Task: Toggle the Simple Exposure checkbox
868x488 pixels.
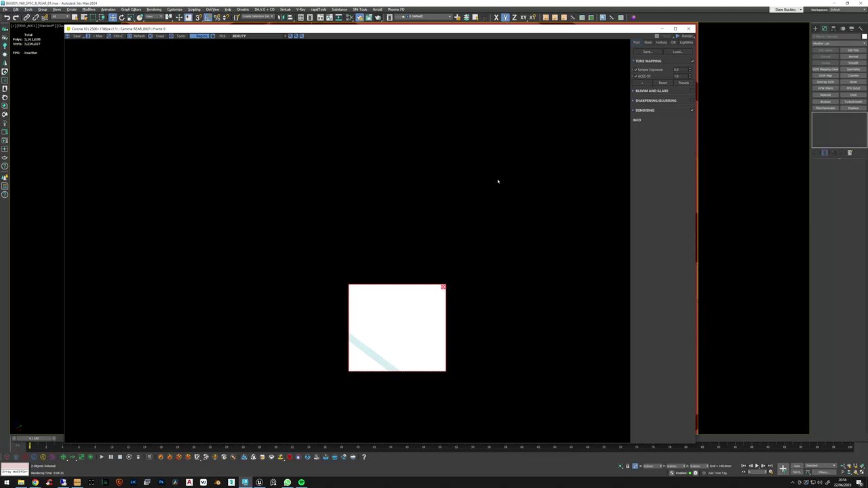Action: point(635,70)
